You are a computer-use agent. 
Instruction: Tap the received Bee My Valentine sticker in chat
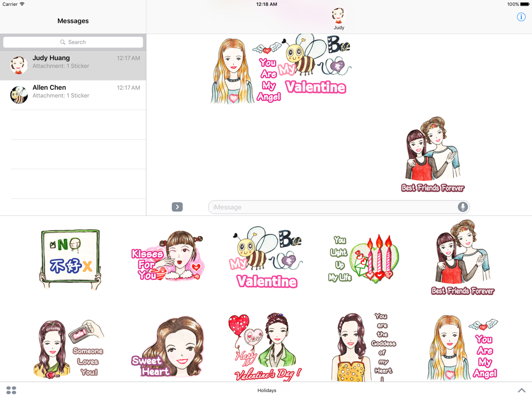(315, 64)
